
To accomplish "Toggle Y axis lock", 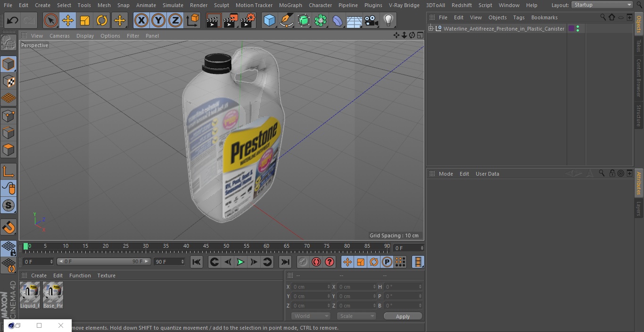I will click(x=158, y=20).
